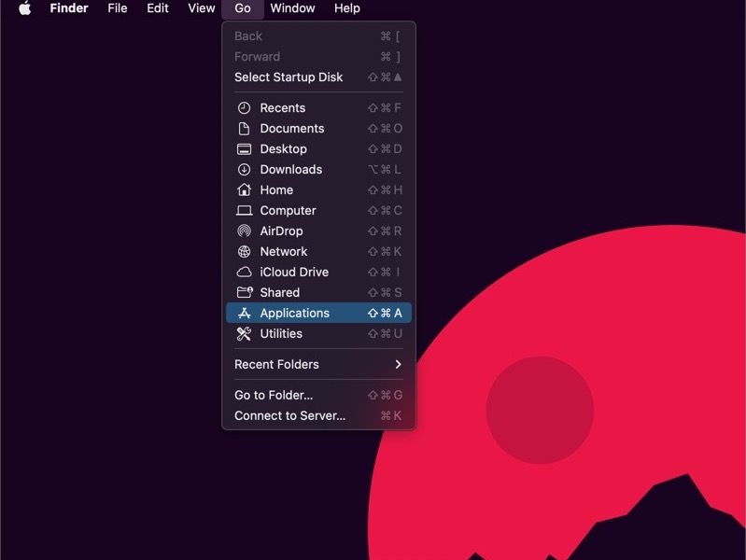The width and height of the screenshot is (746, 560).
Task: Click the Downloads arrow icon
Action: pos(244,169)
